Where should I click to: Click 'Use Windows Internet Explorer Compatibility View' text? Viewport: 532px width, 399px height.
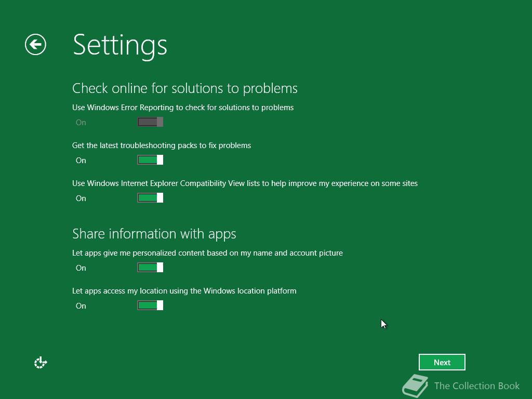[245, 183]
